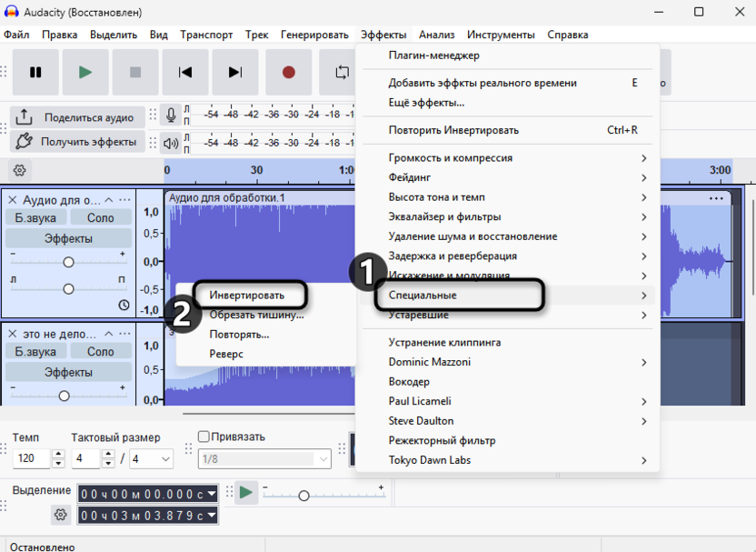Click the microphone icon on the recording meter
The image size is (756, 552).
pyautogui.click(x=172, y=115)
